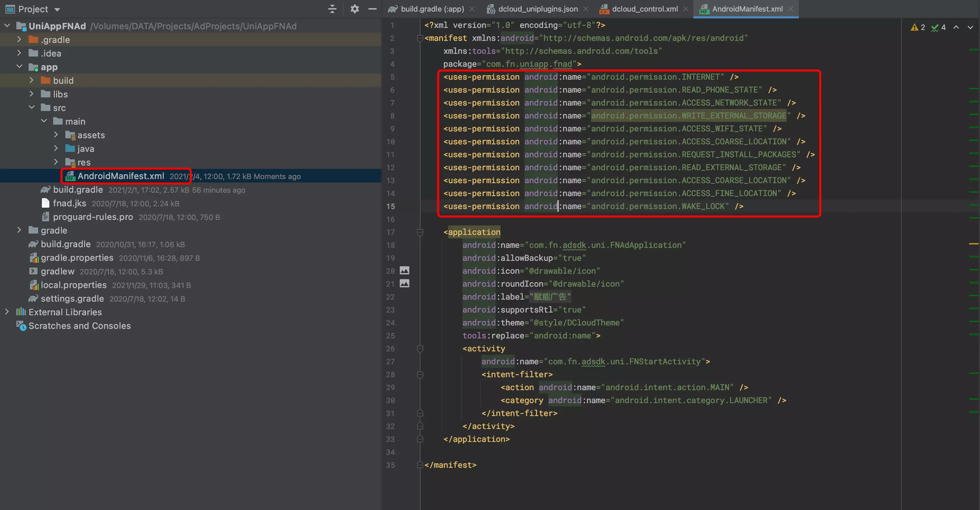Select fnad.jks file in project tree
Screen dimensions: 980x510
(x=69, y=204)
